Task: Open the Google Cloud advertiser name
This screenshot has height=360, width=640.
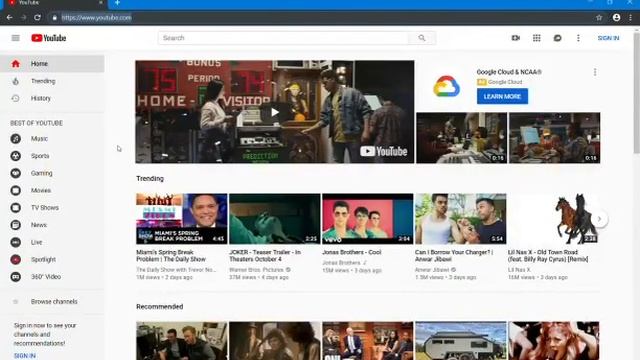Action: click(505, 82)
